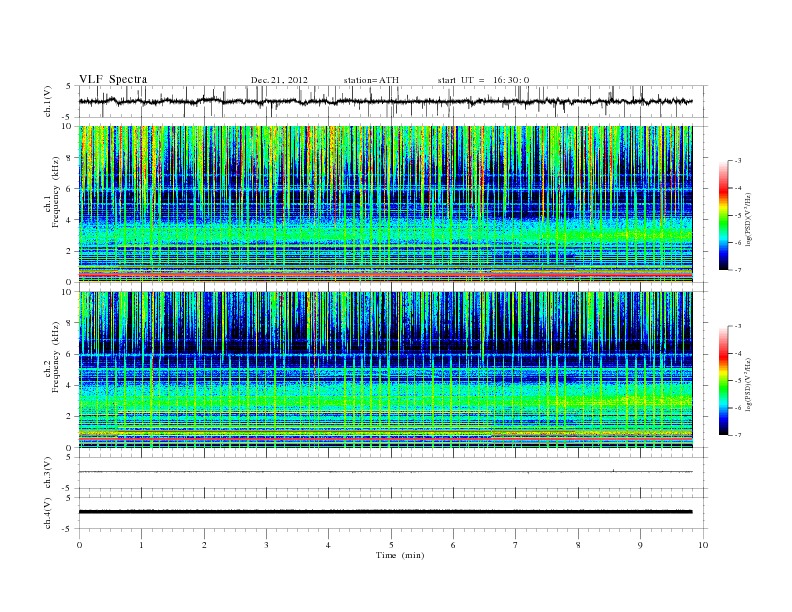This screenshot has width=792, height=612.
Task: Click the "ch.4(V)" axis label
Action: 48,513
